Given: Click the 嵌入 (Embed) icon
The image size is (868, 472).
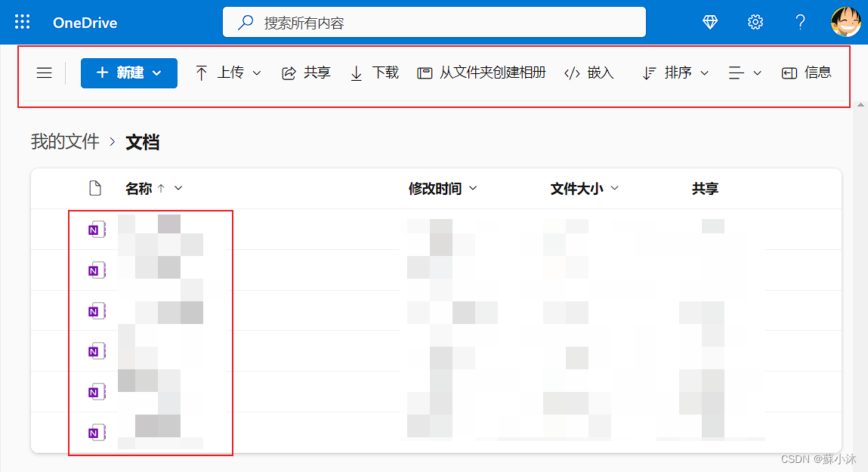Looking at the screenshot, I should click(588, 72).
